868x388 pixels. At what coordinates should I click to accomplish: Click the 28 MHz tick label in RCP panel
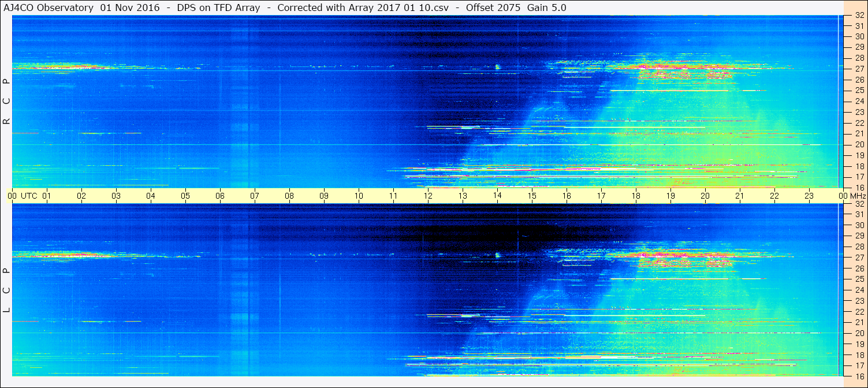859,58
